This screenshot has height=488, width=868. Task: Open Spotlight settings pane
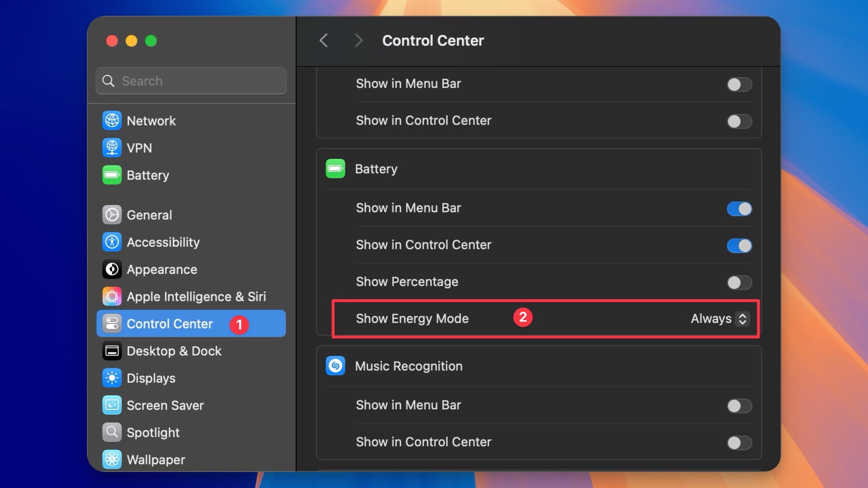(x=191, y=432)
